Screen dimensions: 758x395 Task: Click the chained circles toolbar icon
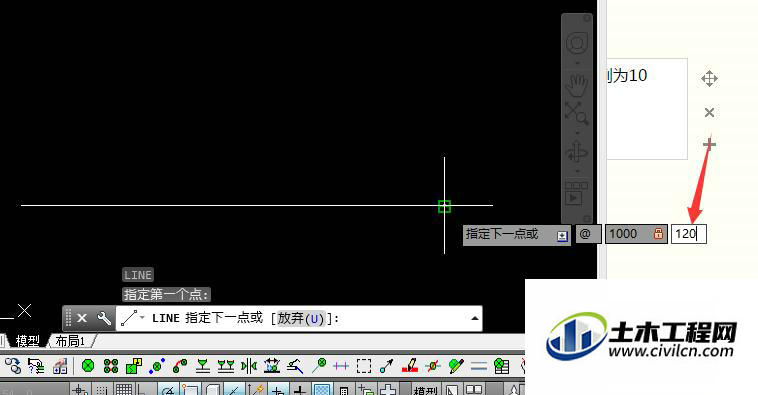point(13,366)
